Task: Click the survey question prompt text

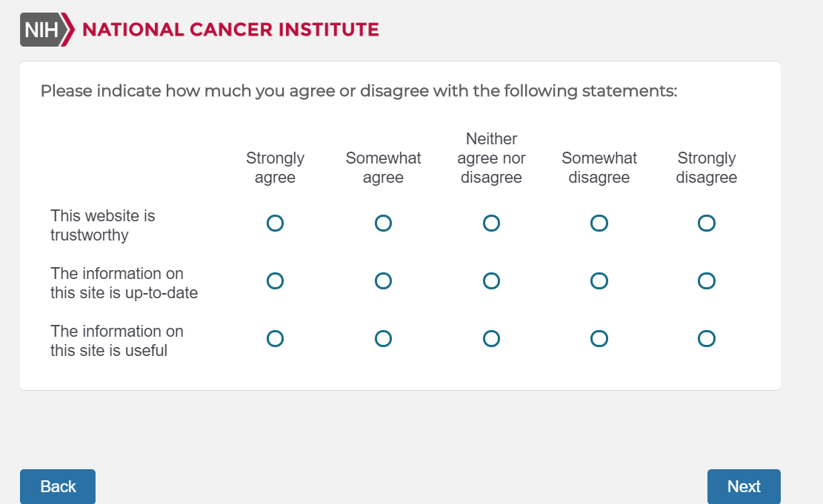Action: 359,92
